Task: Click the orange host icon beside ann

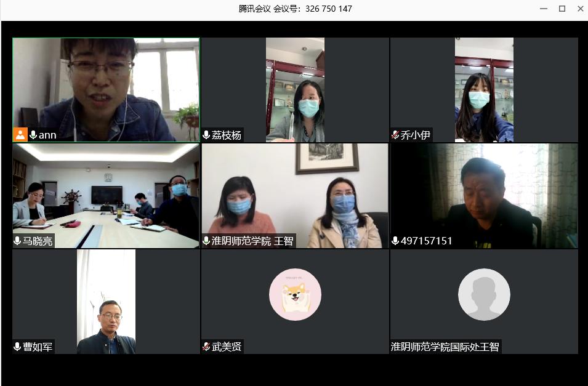Action: [20, 135]
